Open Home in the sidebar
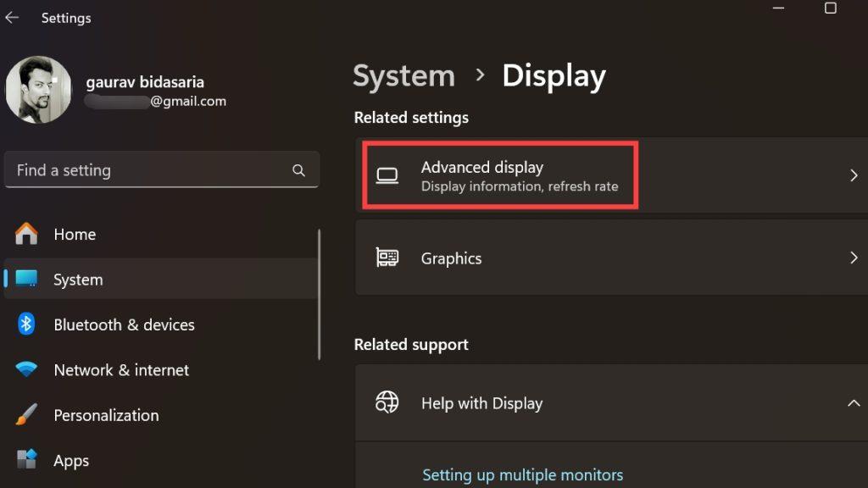Screen dimensions: 868x488 [x=160, y=234]
